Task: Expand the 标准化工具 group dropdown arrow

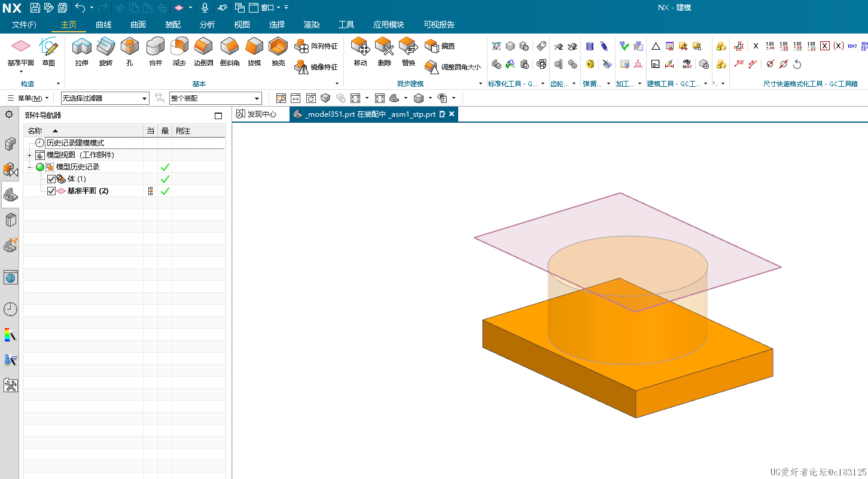Action: pyautogui.click(x=543, y=84)
